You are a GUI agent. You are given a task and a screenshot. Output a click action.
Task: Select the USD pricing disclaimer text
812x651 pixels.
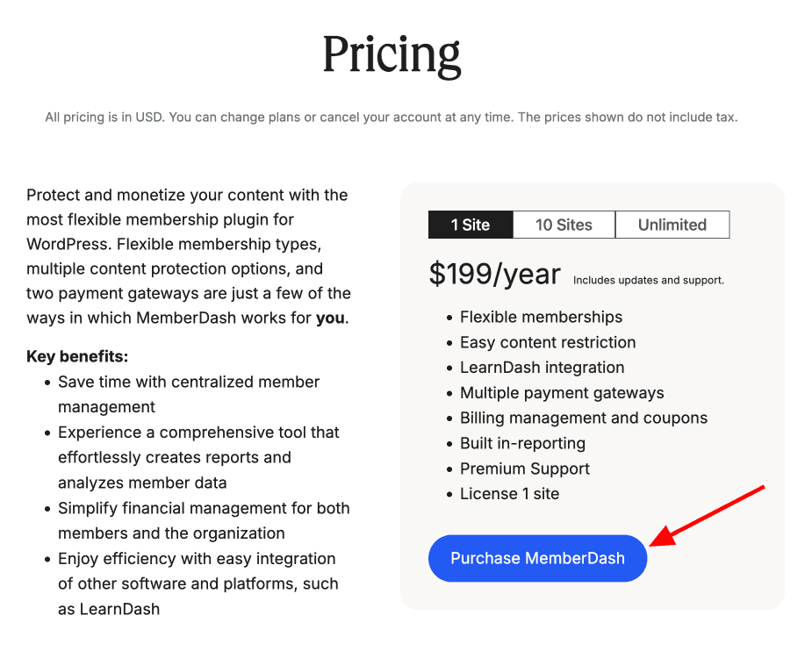point(392,117)
